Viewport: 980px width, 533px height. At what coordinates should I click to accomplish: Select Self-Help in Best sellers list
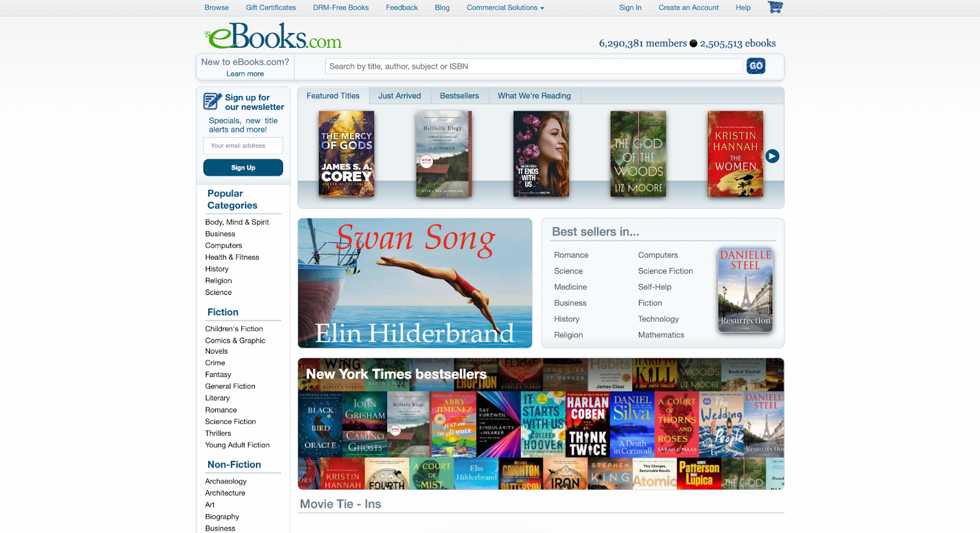tap(655, 287)
